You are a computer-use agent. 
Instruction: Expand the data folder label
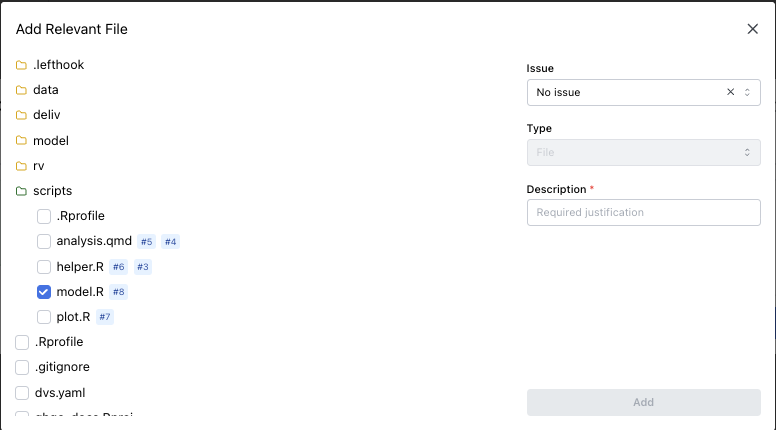(x=46, y=90)
